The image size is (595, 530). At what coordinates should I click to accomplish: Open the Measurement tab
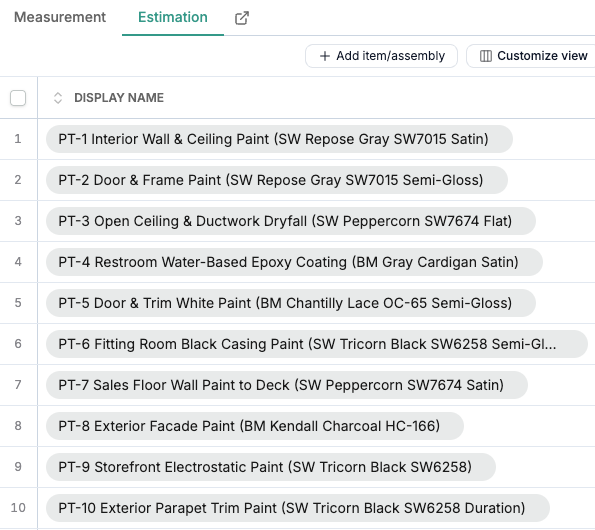tap(60, 17)
